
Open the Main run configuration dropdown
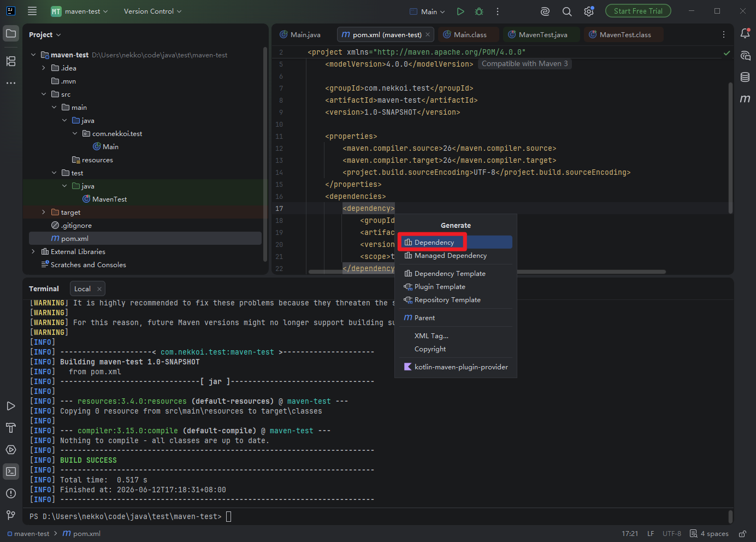click(x=428, y=11)
